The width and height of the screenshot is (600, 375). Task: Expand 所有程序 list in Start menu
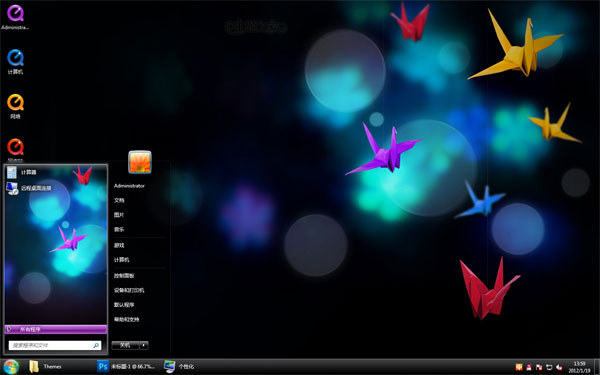point(55,329)
